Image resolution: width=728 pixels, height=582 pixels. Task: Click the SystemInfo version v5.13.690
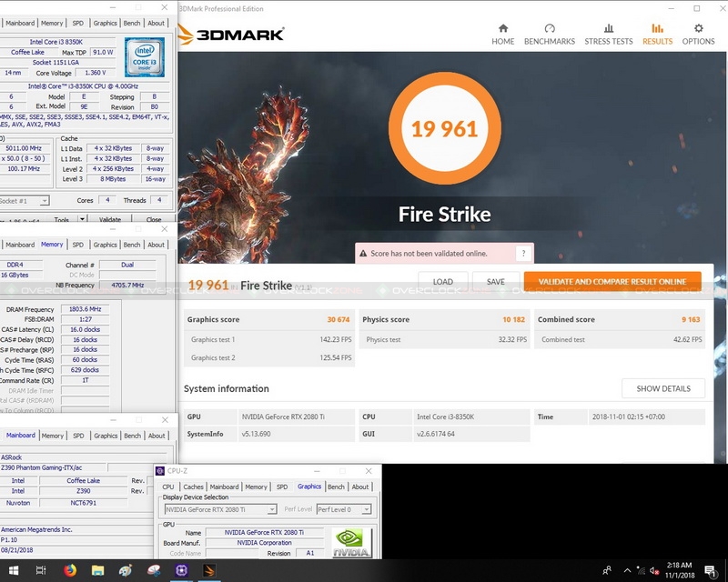click(x=256, y=434)
